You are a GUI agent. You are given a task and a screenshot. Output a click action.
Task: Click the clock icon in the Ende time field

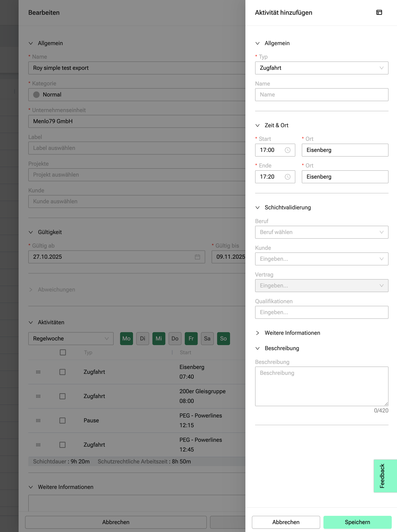[x=287, y=177]
